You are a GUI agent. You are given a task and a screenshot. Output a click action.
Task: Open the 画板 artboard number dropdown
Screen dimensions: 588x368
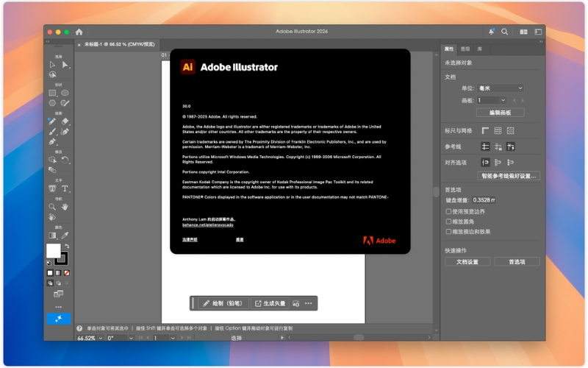pos(503,100)
